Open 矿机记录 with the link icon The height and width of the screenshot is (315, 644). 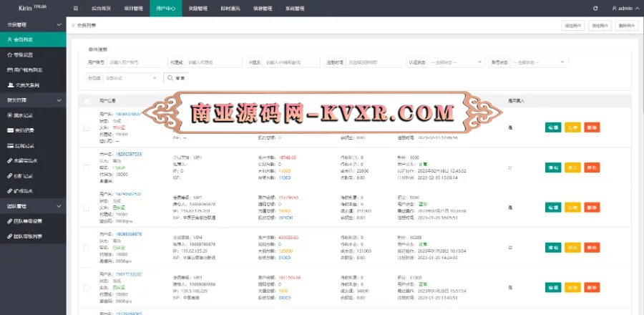[33, 176]
